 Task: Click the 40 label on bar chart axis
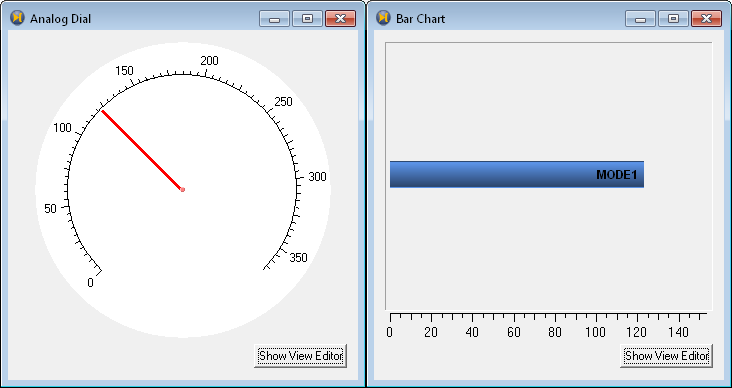point(472,332)
